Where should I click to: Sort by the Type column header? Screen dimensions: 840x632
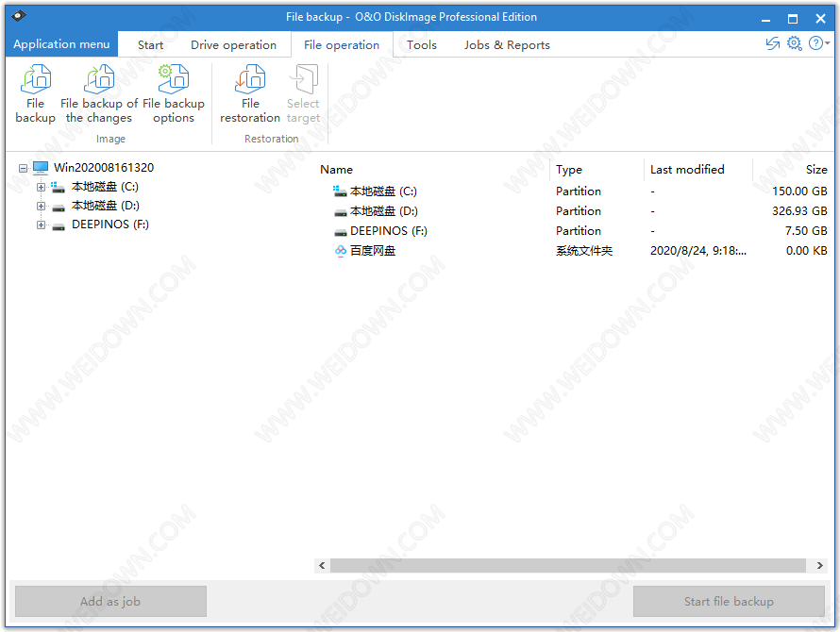(x=569, y=169)
